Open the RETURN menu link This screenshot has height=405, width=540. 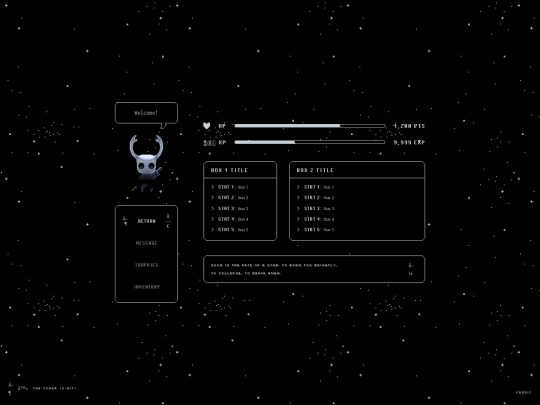pyautogui.click(x=147, y=221)
